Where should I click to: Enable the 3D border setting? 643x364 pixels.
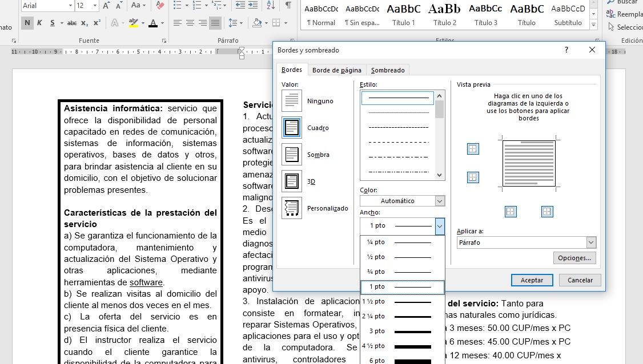tap(291, 181)
